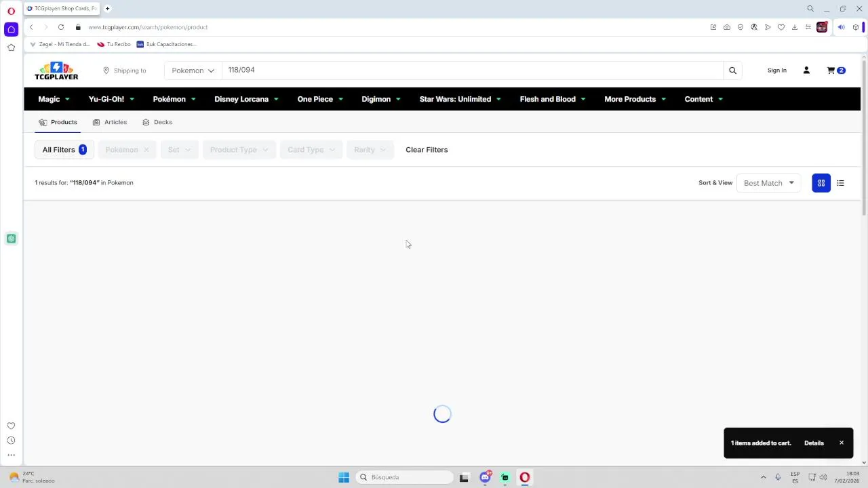Switch to grid view

pyautogui.click(x=821, y=183)
